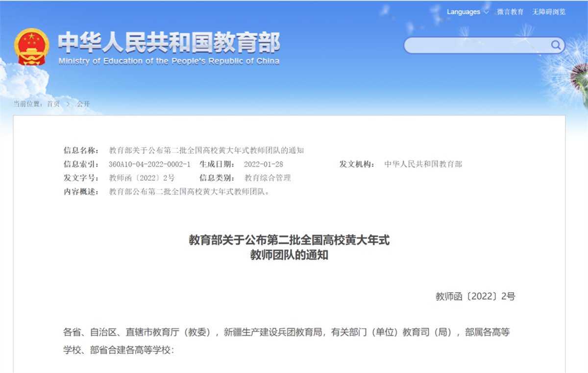The height and width of the screenshot is (373, 588).
Task: Click the 信息名称 title value text
Action: point(206,150)
